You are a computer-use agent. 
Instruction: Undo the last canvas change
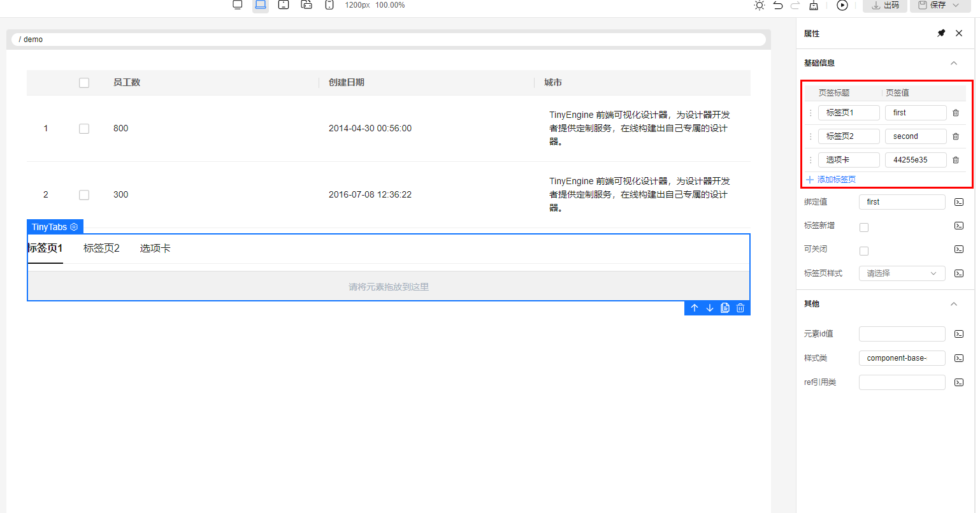[778, 5]
